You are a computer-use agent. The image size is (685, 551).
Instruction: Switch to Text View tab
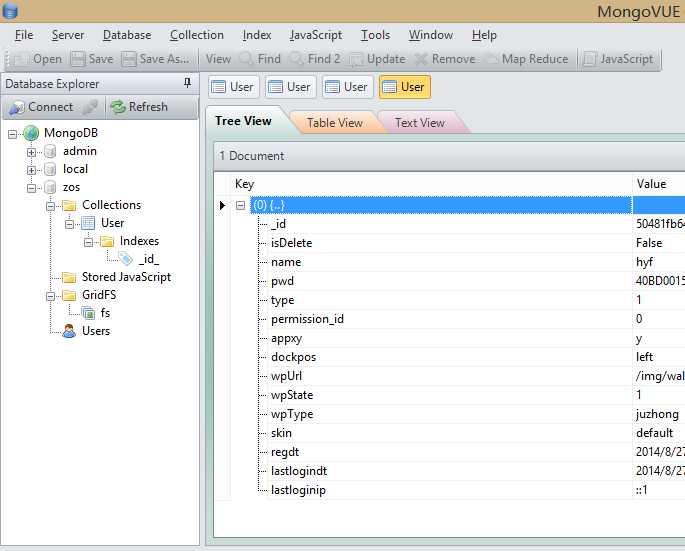(420, 123)
